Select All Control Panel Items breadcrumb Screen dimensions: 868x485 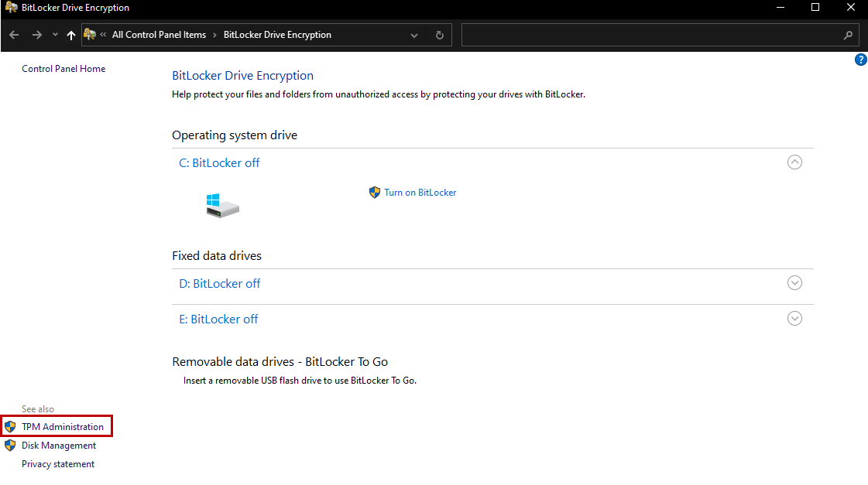tap(159, 35)
